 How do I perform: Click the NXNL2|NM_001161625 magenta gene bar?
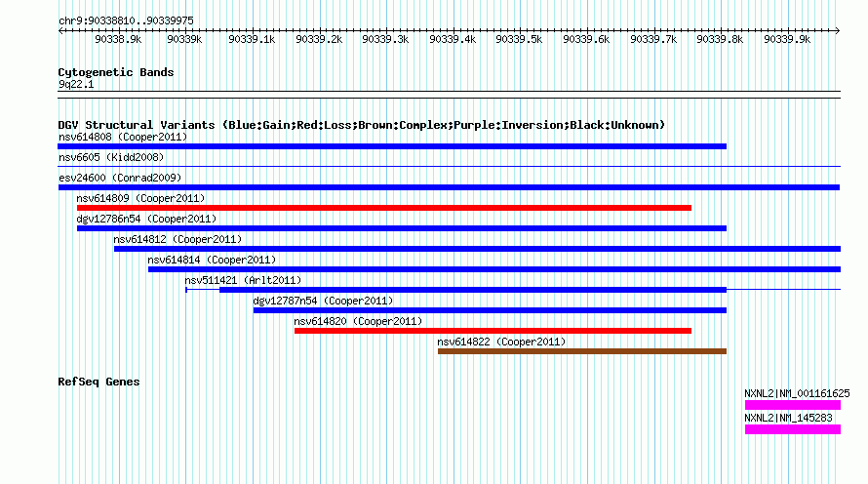click(793, 405)
